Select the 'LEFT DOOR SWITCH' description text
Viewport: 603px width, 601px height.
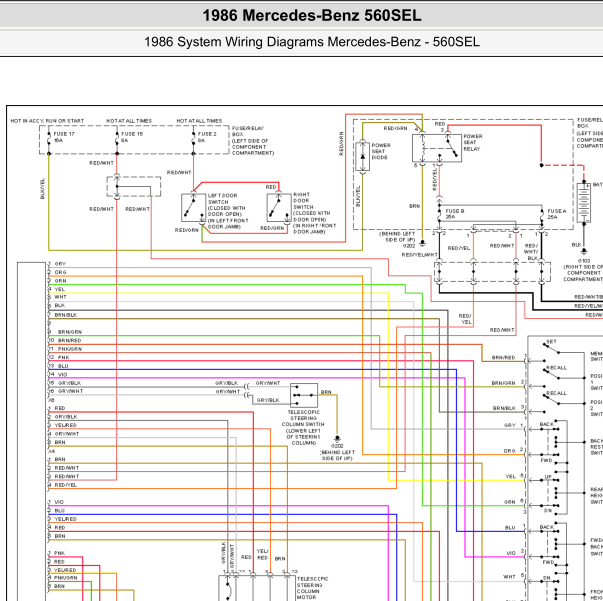pos(228,211)
